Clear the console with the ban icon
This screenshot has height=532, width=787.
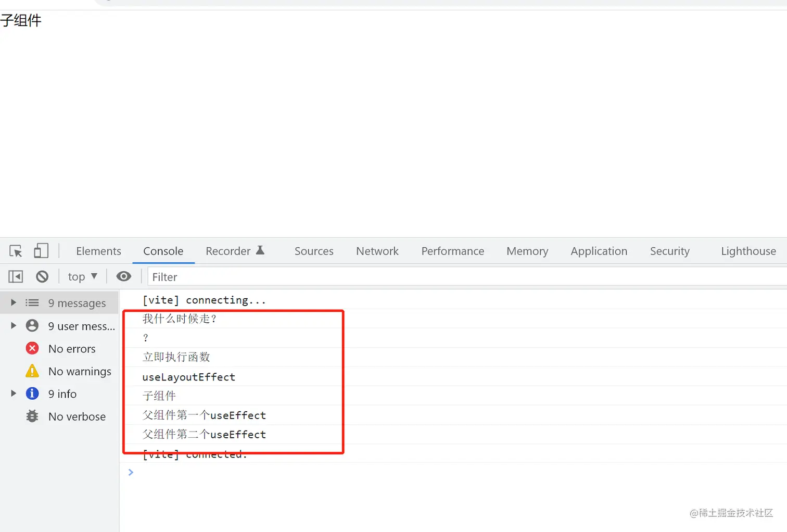click(x=42, y=276)
